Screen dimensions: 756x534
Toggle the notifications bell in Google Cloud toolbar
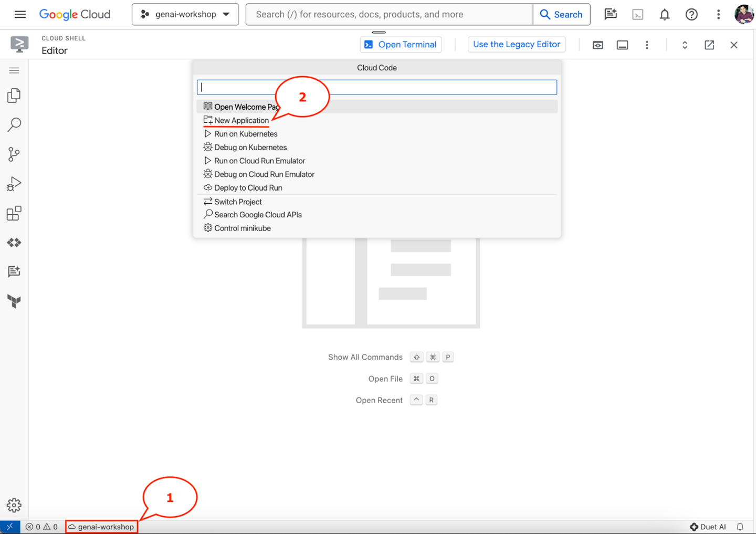(x=664, y=14)
